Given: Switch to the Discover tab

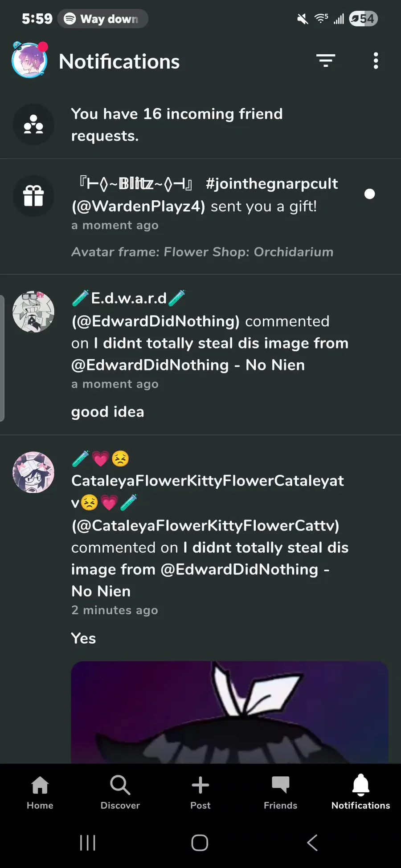Looking at the screenshot, I should pyautogui.click(x=120, y=792).
